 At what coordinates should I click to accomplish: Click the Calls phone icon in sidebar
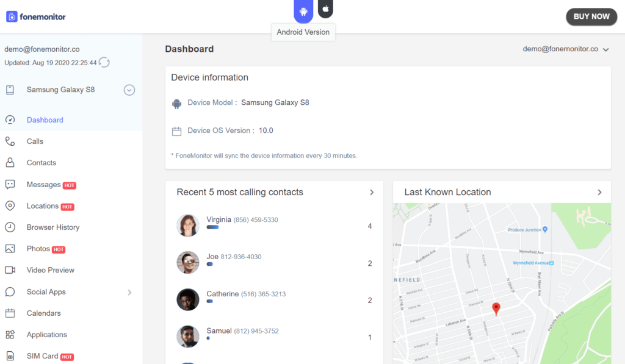[x=10, y=141]
